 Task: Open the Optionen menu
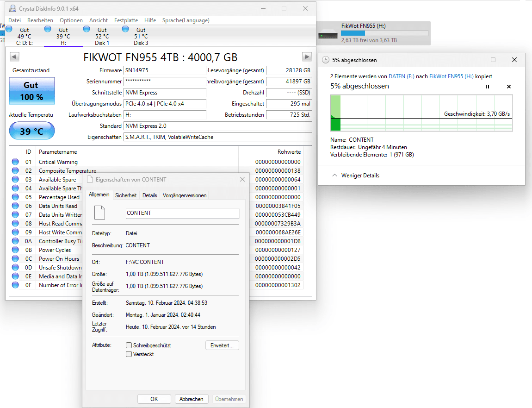tap(71, 20)
